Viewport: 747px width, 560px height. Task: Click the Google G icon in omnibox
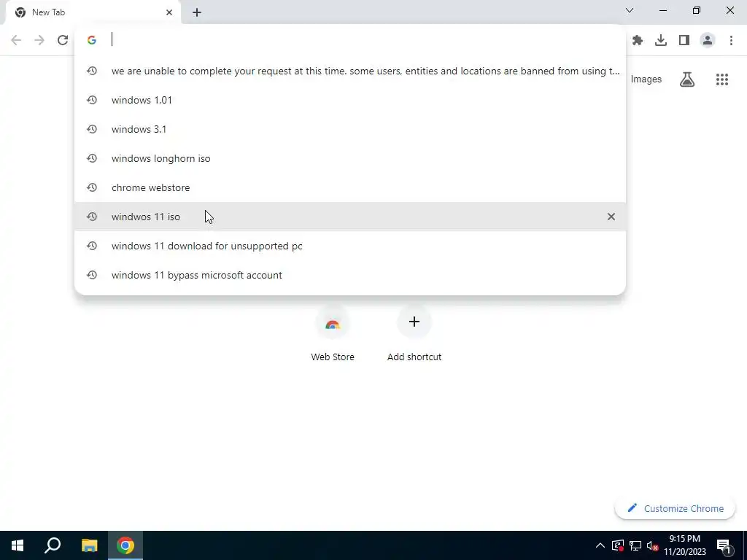[92, 40]
